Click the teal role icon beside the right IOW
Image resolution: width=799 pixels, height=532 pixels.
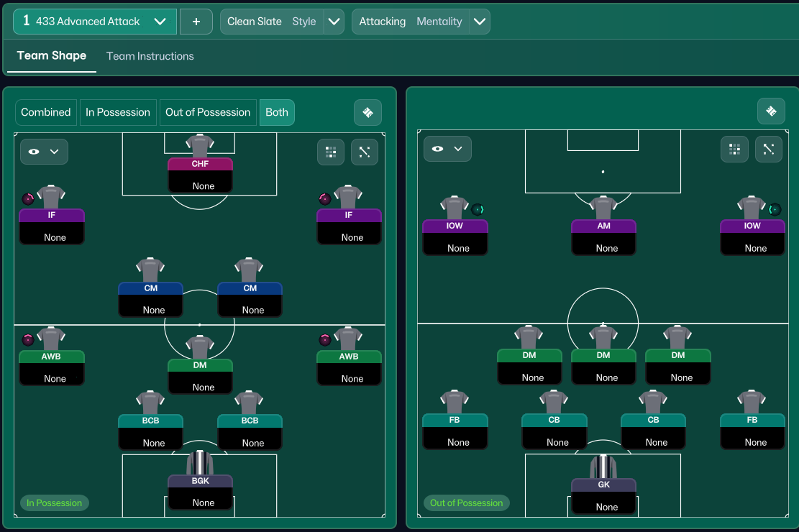pos(774,209)
